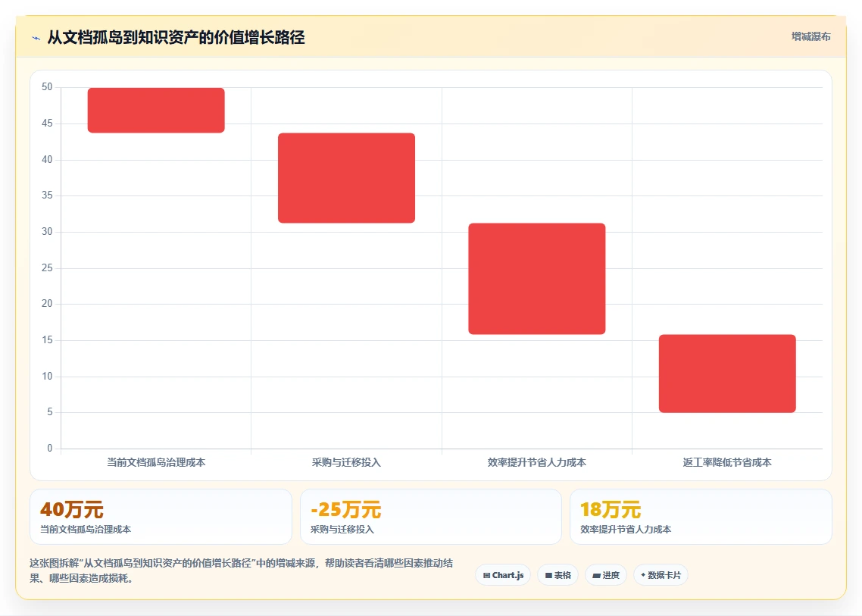Click the square icon inside 表格 chip
Screen dimensions: 862x616
tap(548, 575)
